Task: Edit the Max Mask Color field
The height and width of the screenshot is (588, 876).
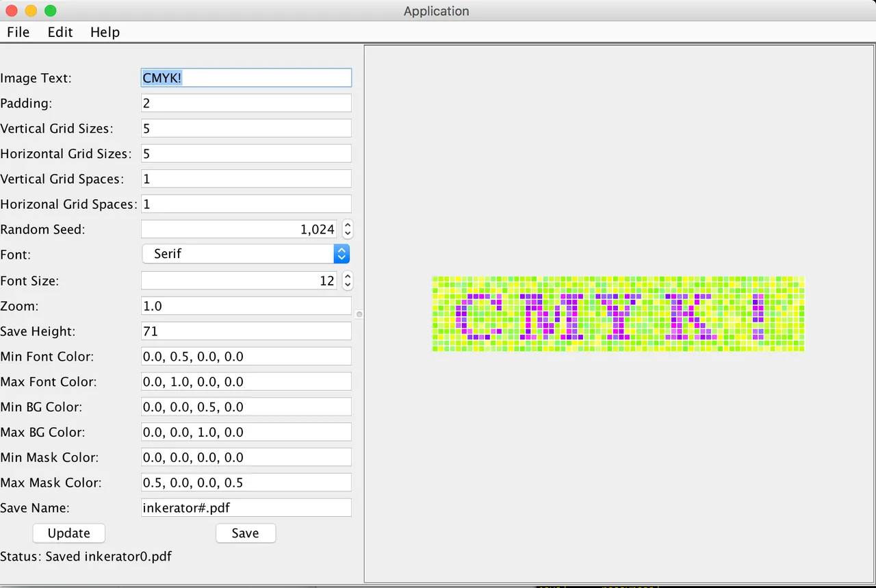Action: [246, 483]
